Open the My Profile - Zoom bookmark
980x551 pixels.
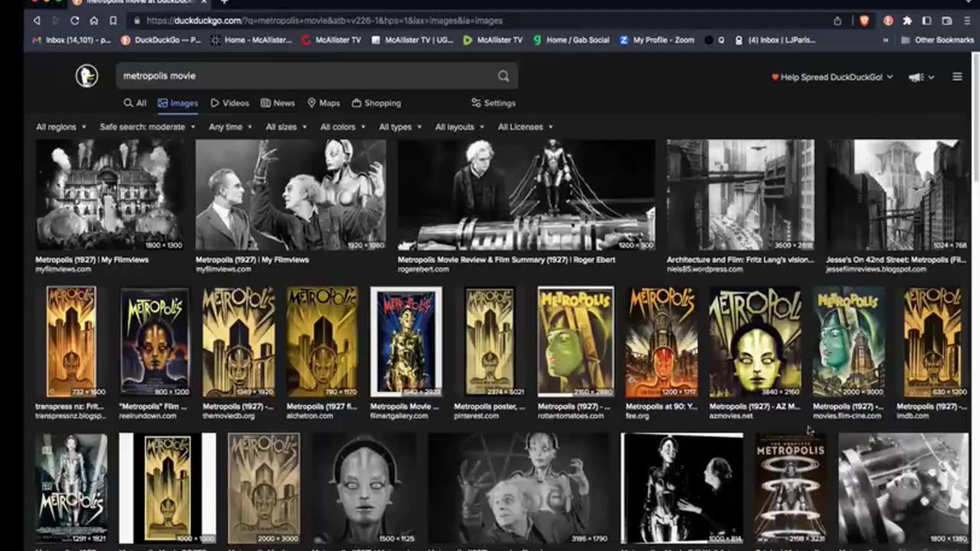coord(656,40)
